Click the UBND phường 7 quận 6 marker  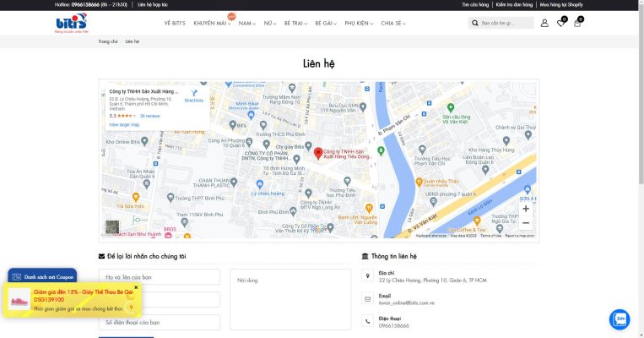click(x=433, y=202)
